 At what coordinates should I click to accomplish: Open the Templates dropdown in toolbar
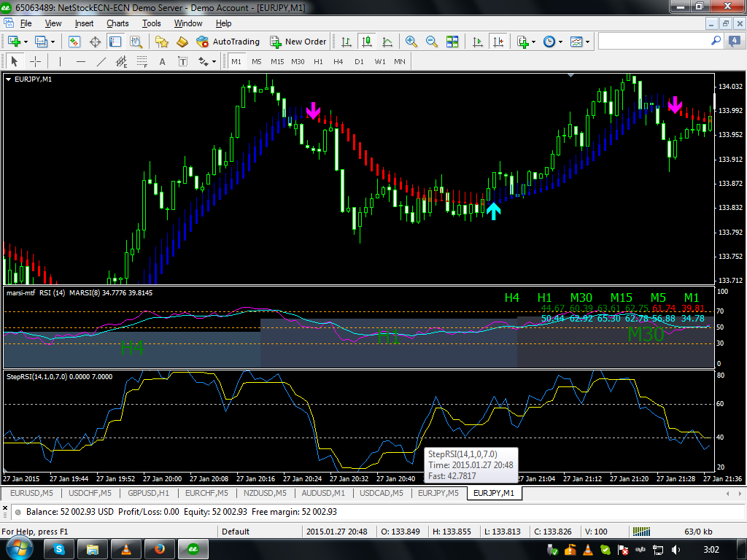[588, 42]
